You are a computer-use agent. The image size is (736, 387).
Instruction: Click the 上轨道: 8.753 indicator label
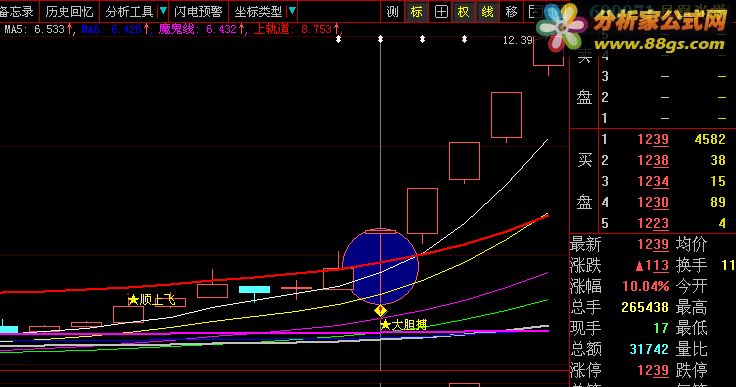coord(297,29)
